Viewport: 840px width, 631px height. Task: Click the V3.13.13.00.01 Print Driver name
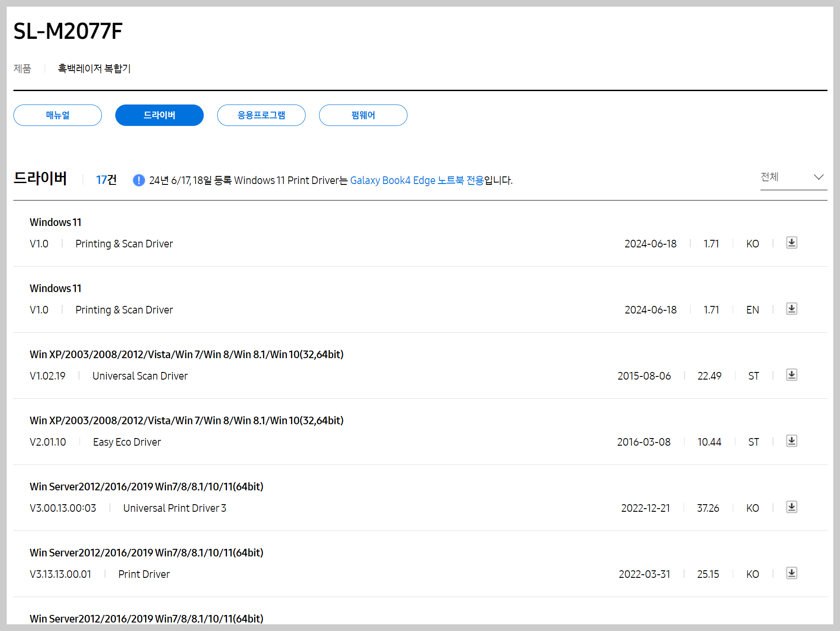click(x=144, y=574)
